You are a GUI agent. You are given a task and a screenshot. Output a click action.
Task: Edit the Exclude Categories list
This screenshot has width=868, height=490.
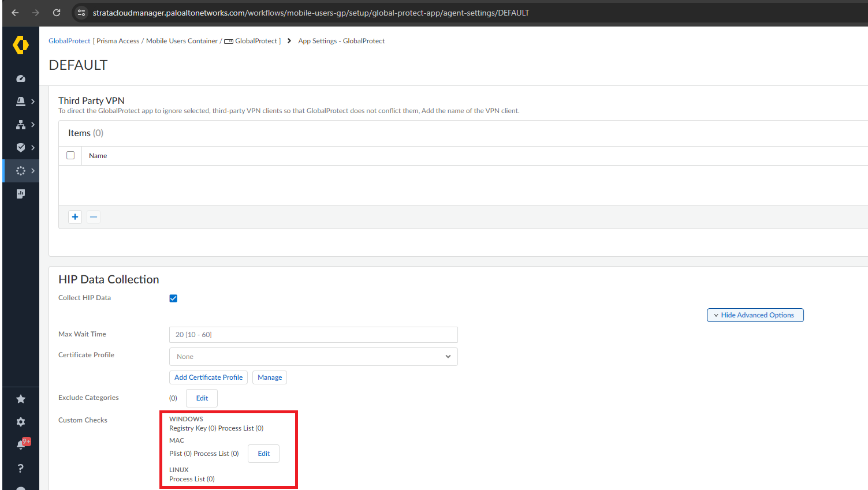pos(202,398)
